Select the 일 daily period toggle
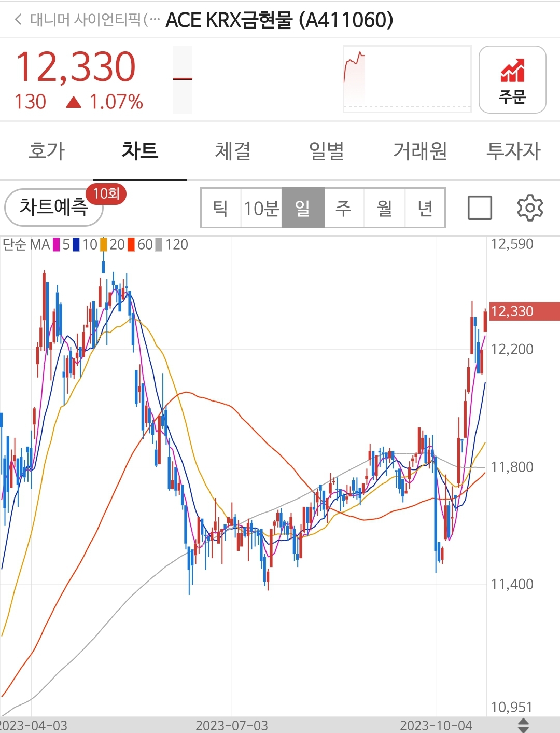560x733 pixels. 303,208
